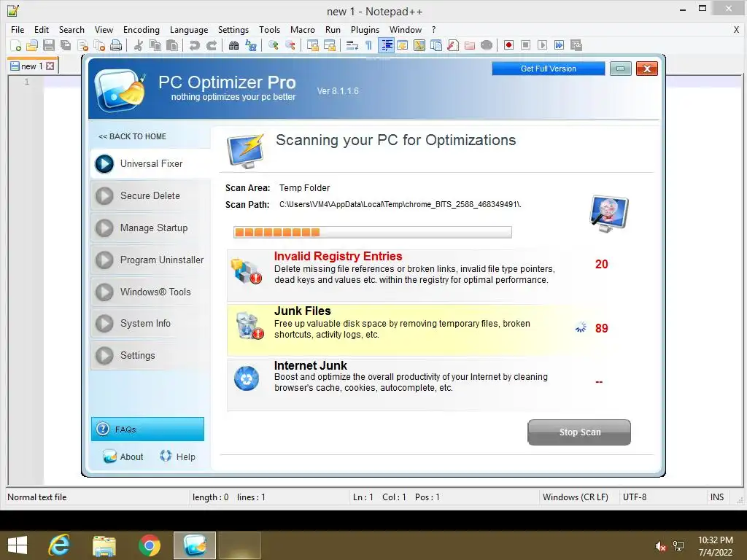Click Find binoculars icon in Notepad++ toolbar
This screenshot has height=560, width=747.
pos(234,45)
